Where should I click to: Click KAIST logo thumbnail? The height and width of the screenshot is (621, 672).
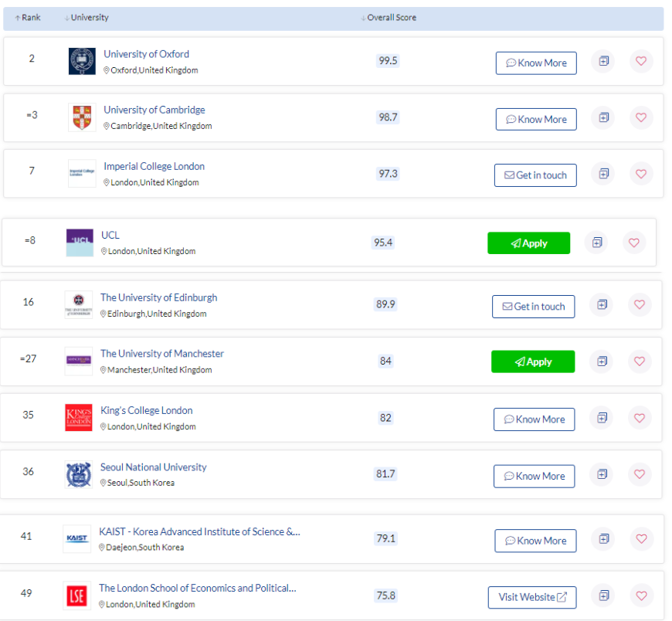(x=76, y=538)
